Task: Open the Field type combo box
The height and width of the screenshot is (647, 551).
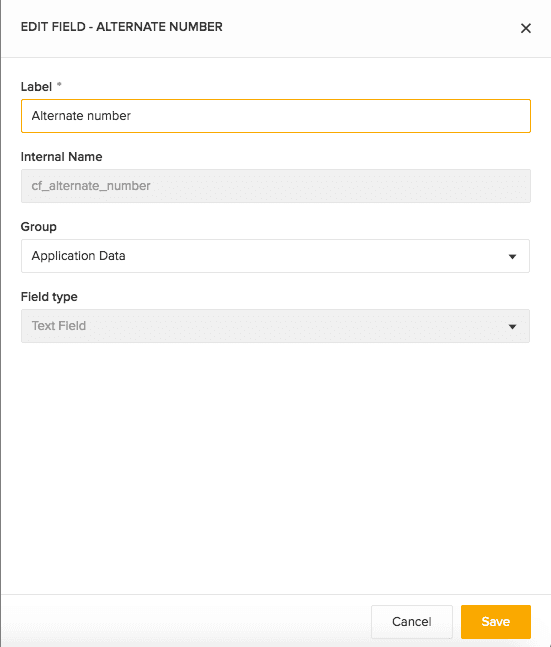Action: (275, 326)
